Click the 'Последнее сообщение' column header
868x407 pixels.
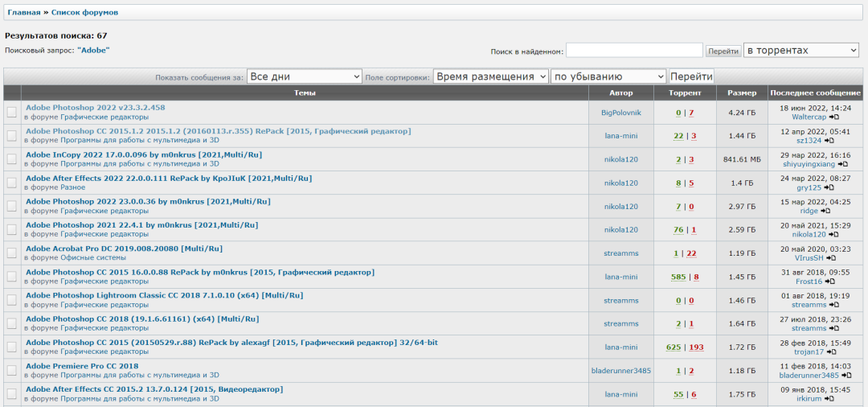pyautogui.click(x=816, y=93)
